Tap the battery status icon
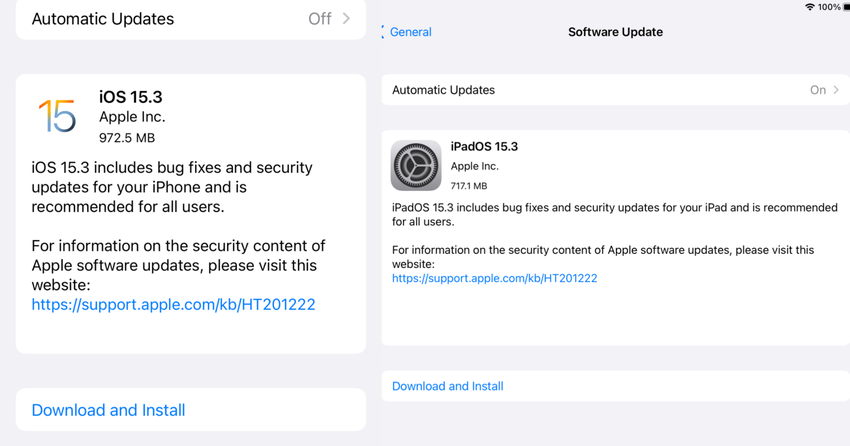Image resolution: width=850 pixels, height=446 pixels. click(846, 7)
